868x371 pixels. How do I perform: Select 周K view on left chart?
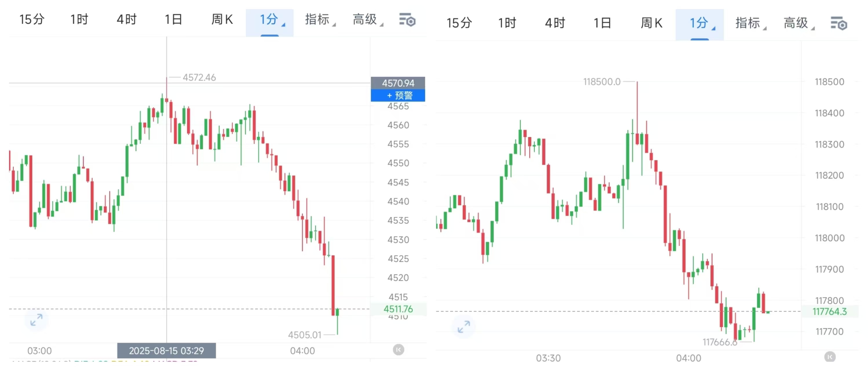point(222,19)
